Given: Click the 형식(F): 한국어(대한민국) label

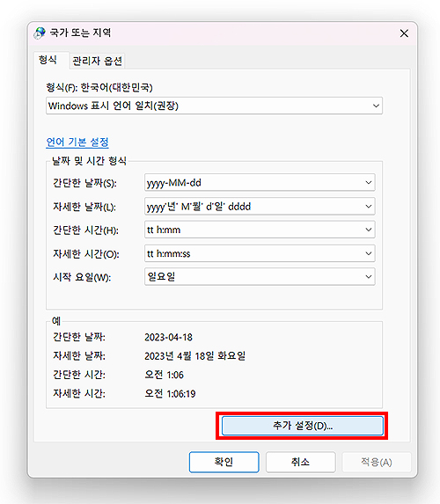Looking at the screenshot, I should [x=99, y=87].
